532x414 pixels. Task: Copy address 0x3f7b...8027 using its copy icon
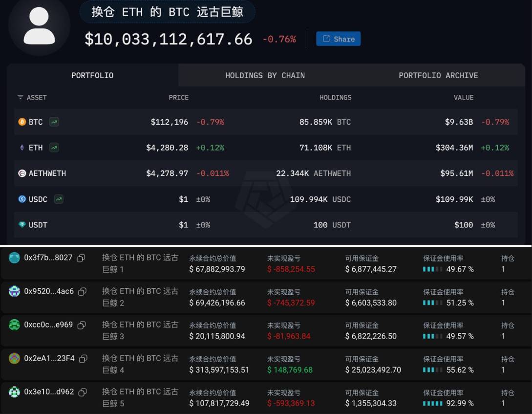[82, 258]
